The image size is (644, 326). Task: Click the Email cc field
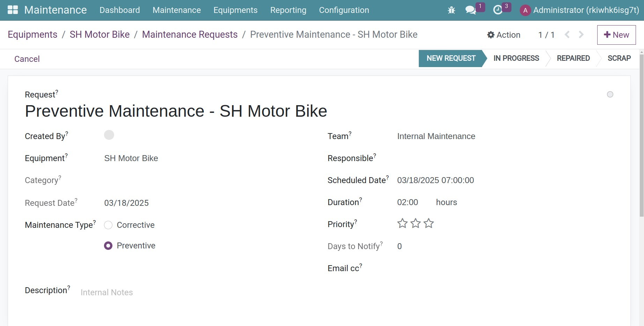pyautogui.click(x=505, y=268)
